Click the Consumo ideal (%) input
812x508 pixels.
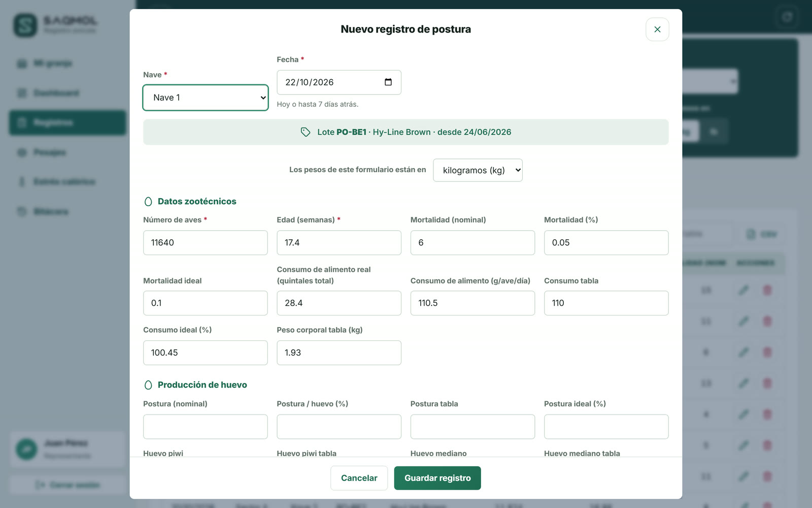coord(206,353)
